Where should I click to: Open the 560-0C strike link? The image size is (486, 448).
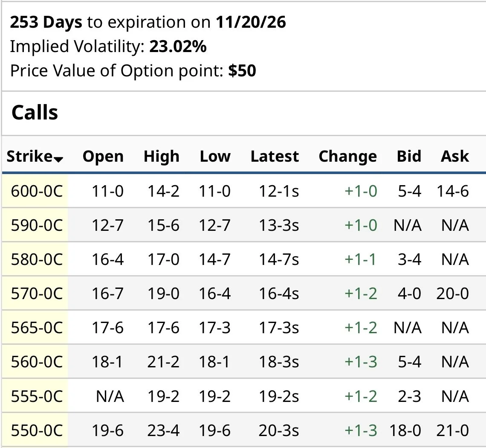pyautogui.click(x=37, y=362)
